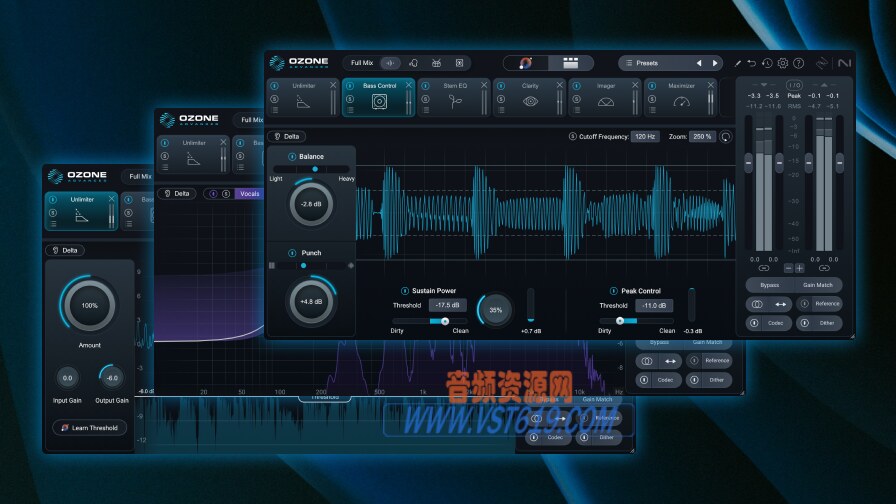896x504 pixels.
Task: Select the Full Mix tab
Action: click(362, 63)
